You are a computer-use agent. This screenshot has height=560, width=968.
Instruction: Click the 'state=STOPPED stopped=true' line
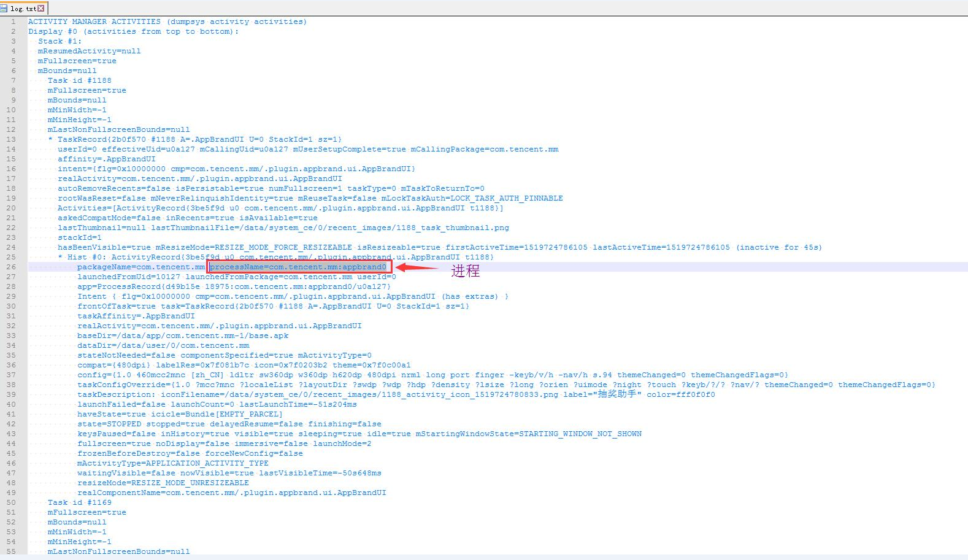229,424
